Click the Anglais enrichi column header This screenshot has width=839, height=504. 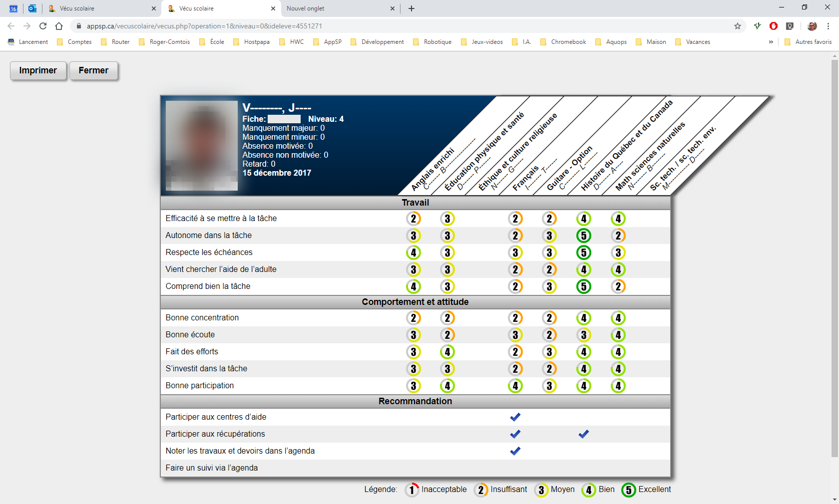coord(432,169)
